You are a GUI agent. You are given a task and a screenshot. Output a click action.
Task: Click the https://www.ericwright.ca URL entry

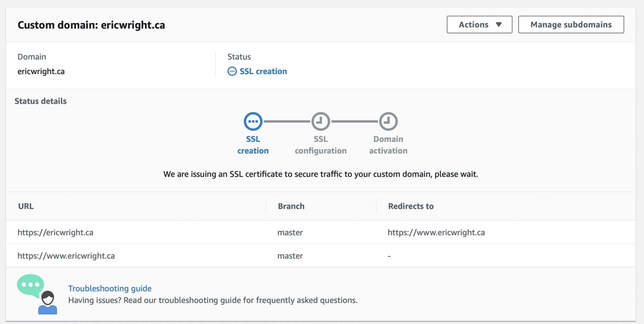coord(66,256)
